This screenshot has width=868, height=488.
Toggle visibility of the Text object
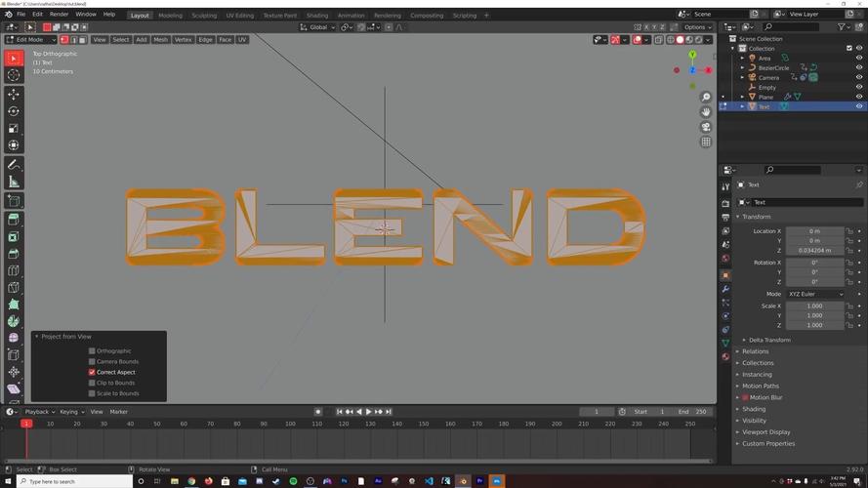(x=859, y=106)
